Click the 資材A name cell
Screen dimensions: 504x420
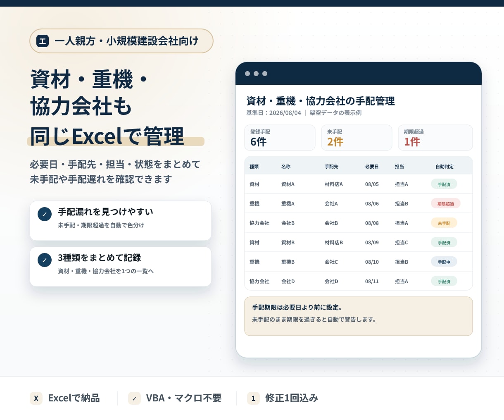click(288, 184)
